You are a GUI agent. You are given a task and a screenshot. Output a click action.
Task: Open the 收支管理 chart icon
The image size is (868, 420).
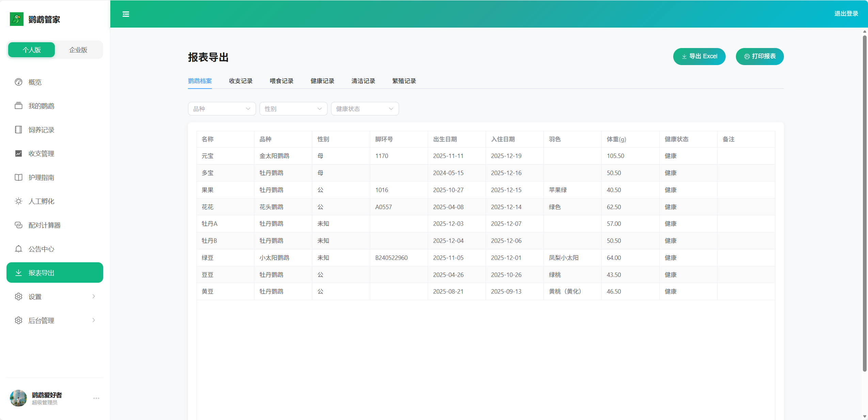pyautogui.click(x=18, y=153)
